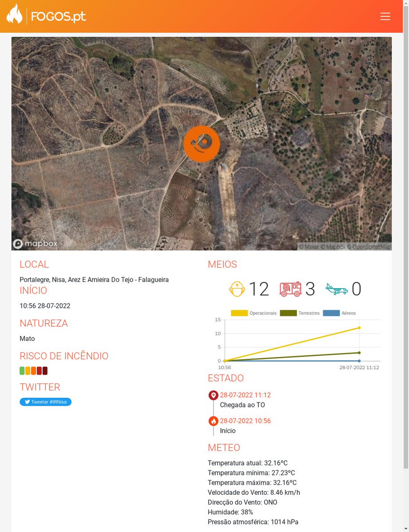Click the flame icon beside the Início event
This screenshot has height=532, width=409.
tap(213, 420)
